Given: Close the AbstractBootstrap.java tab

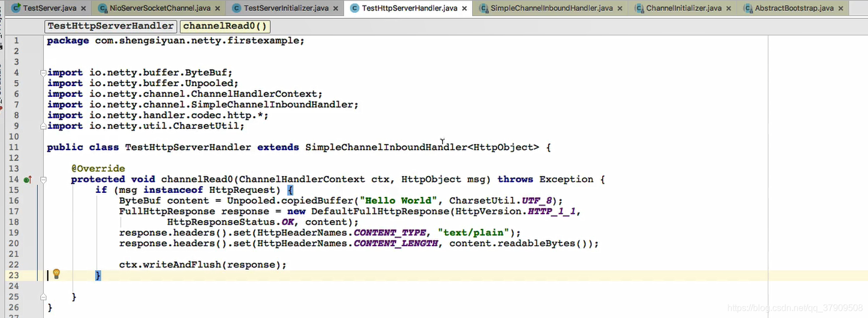Looking at the screenshot, I should coord(840,9).
